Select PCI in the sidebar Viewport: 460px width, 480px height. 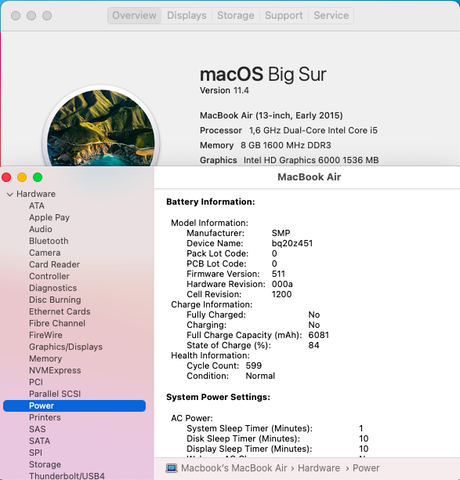click(36, 382)
